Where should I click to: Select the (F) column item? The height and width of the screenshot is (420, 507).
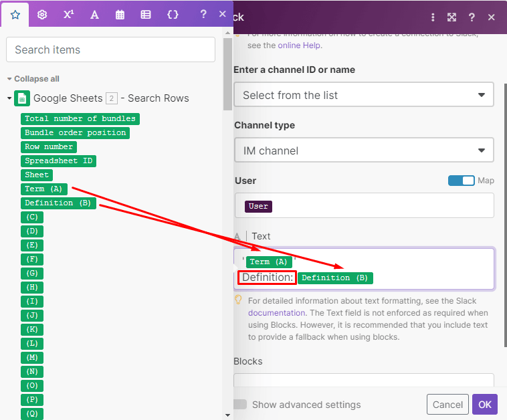(32, 259)
